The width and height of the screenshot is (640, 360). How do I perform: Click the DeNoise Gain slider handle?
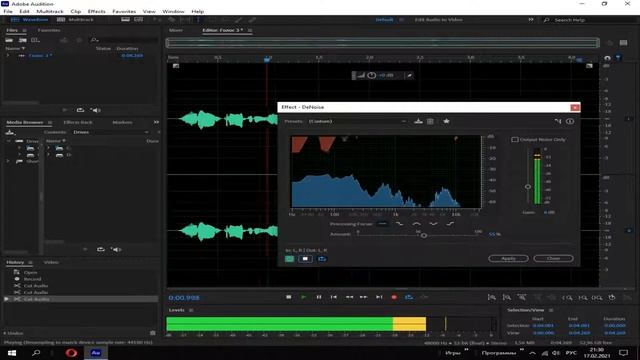pyautogui.click(x=528, y=187)
